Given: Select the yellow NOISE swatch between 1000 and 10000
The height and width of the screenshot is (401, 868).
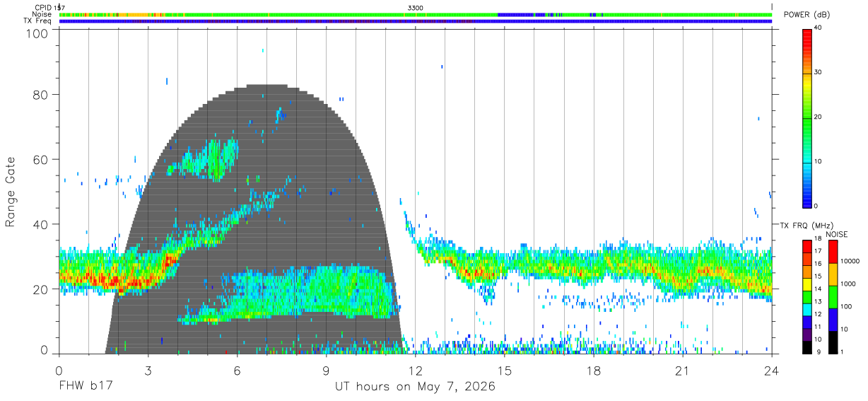Looking at the screenshot, I should click(833, 274).
